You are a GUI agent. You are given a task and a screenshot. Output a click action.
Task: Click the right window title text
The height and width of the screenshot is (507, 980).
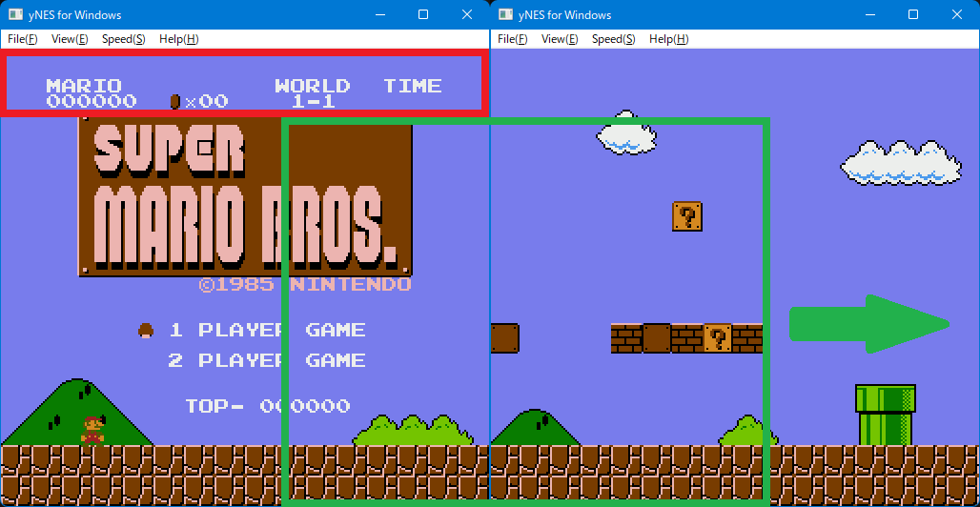565,14
